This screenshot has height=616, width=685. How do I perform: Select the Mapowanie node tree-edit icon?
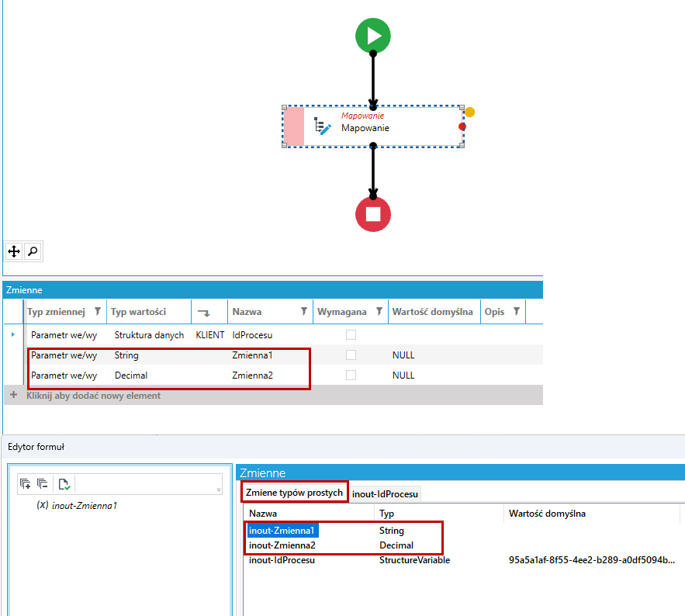point(323,126)
